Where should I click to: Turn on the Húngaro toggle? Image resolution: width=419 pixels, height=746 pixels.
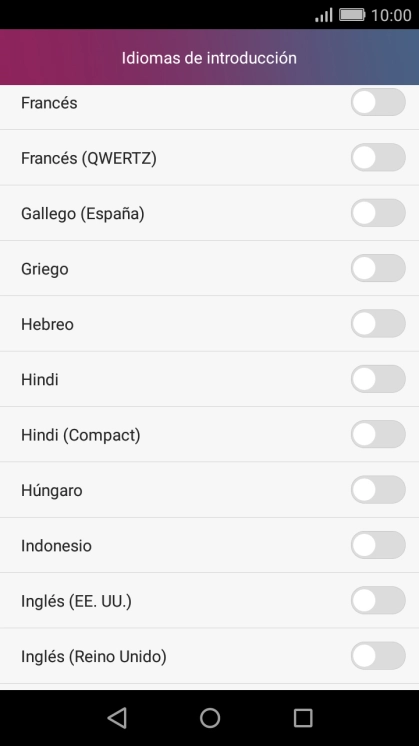point(378,490)
